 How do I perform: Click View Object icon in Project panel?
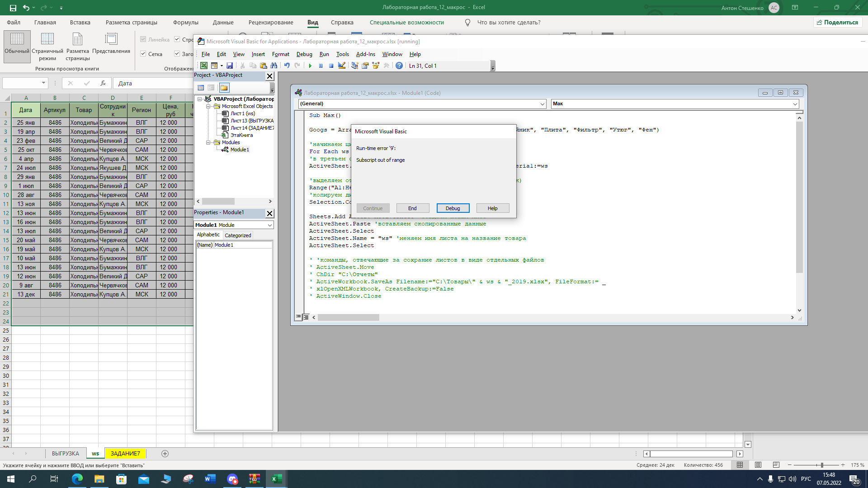point(211,88)
